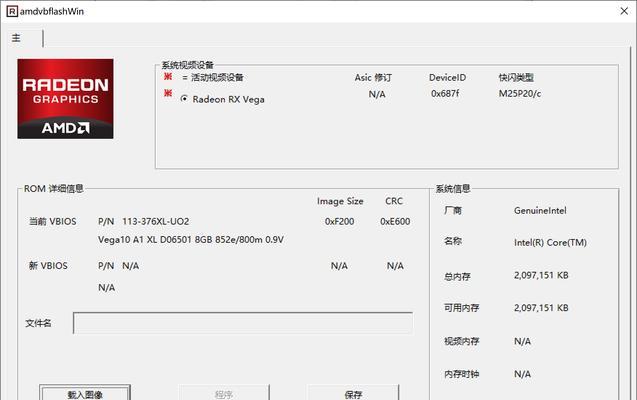Click the Asic 修订 column header
637x400 pixels.
(373, 78)
